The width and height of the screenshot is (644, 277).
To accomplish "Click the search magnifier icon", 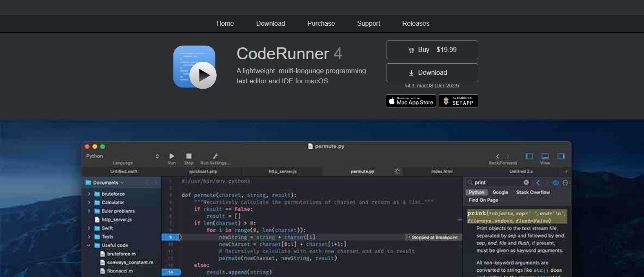I will point(470,183).
